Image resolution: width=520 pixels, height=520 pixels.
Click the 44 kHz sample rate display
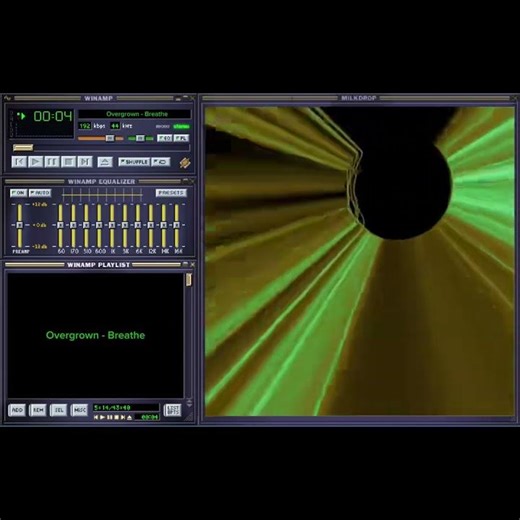pos(115,126)
